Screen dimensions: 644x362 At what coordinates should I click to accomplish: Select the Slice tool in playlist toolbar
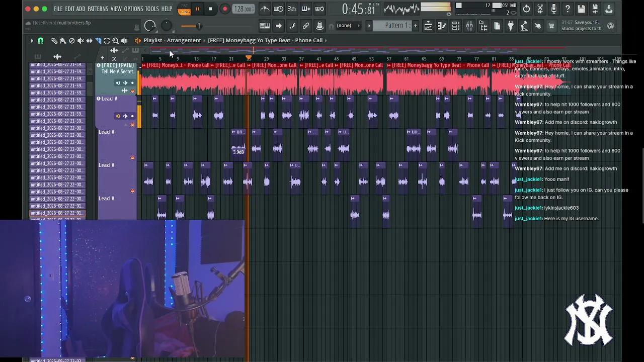pos(98,41)
